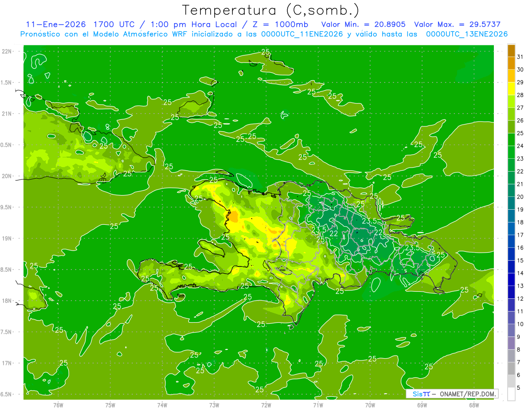Viewport: 532px width, 411px height.
Task: Select the date text '11-Ene-2026'
Action: [x=55, y=24]
